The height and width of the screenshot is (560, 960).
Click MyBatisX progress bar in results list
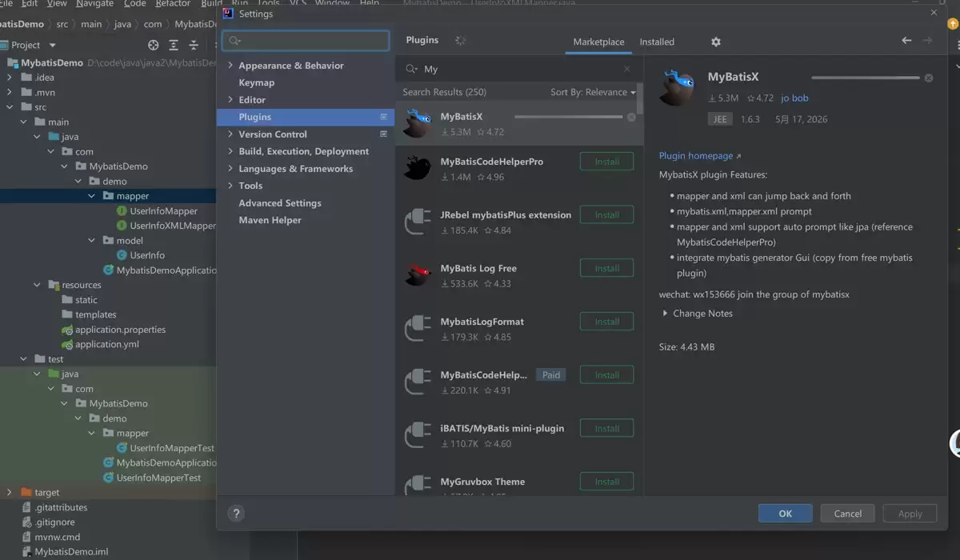[x=569, y=117]
